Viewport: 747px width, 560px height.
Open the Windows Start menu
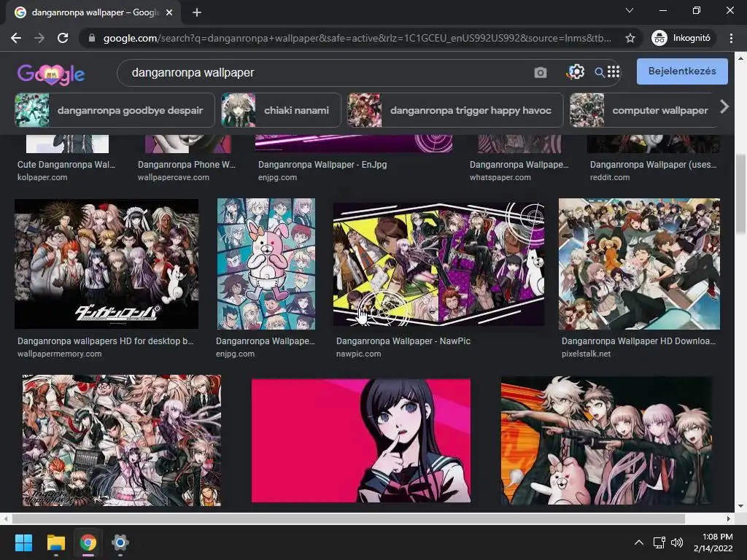click(23, 542)
